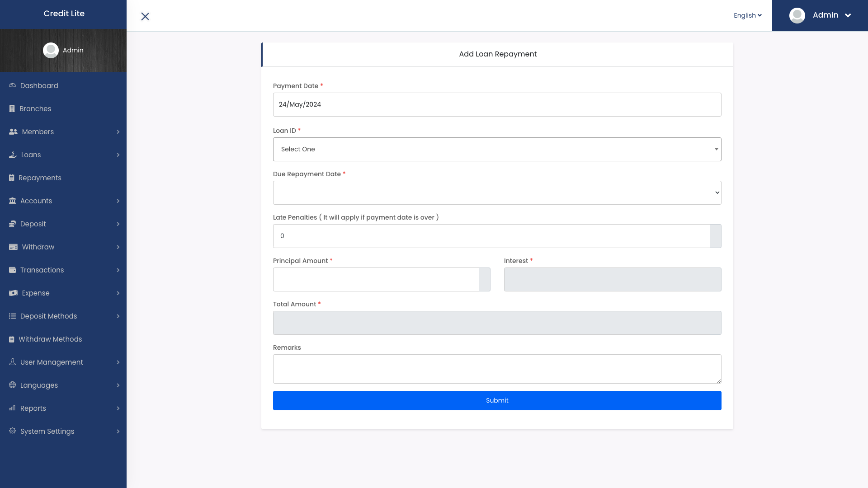
Task: Close the Add Loan Repayment form
Action: click(145, 16)
